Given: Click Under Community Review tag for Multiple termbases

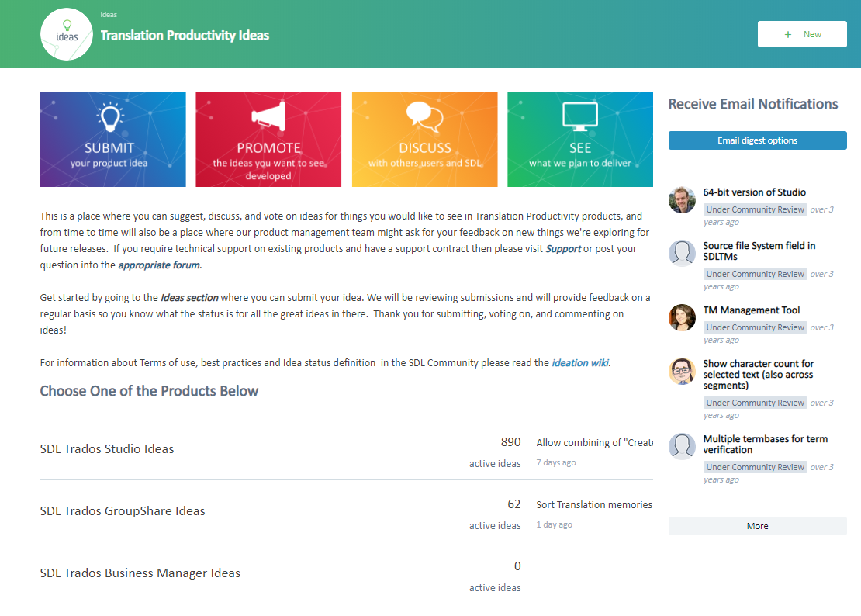Looking at the screenshot, I should (755, 467).
